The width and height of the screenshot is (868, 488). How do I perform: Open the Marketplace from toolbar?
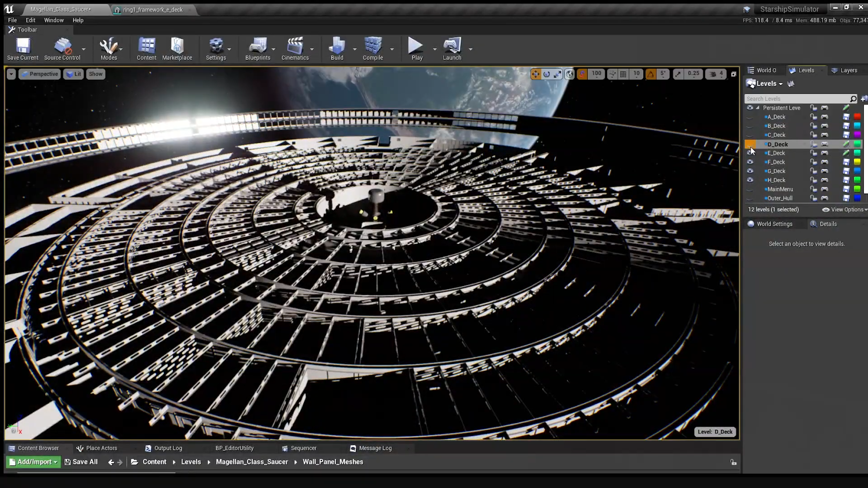177,49
